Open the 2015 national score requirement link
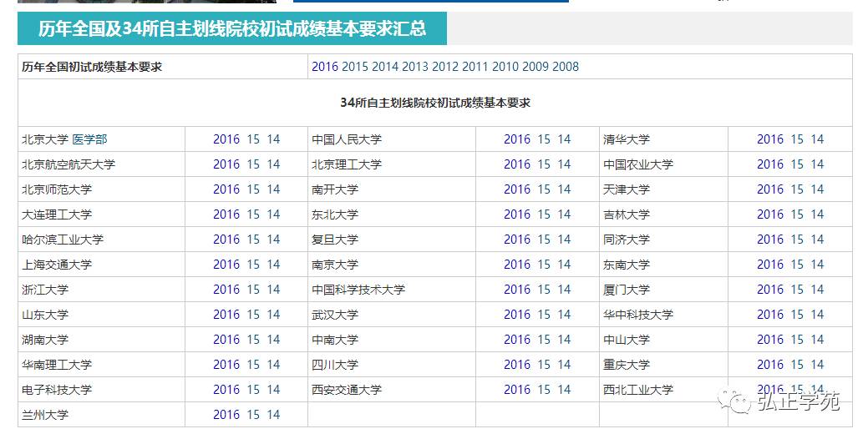868x439 pixels. (355, 67)
